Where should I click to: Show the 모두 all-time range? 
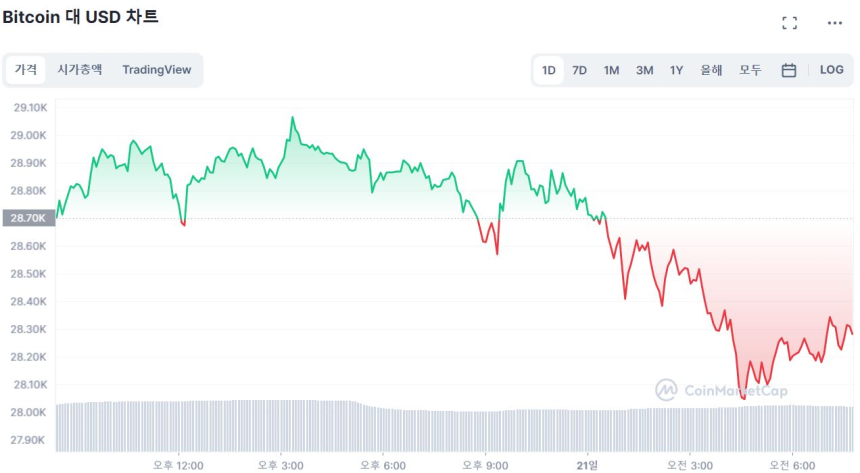(750, 70)
